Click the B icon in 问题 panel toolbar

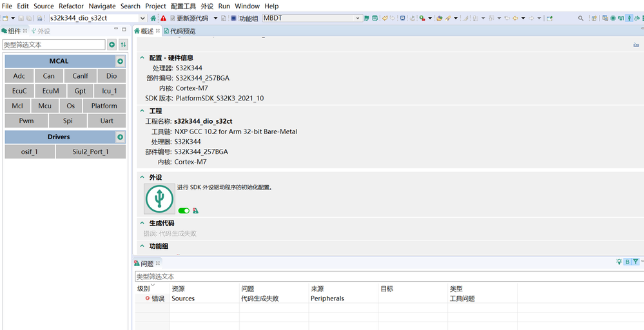[x=627, y=262]
